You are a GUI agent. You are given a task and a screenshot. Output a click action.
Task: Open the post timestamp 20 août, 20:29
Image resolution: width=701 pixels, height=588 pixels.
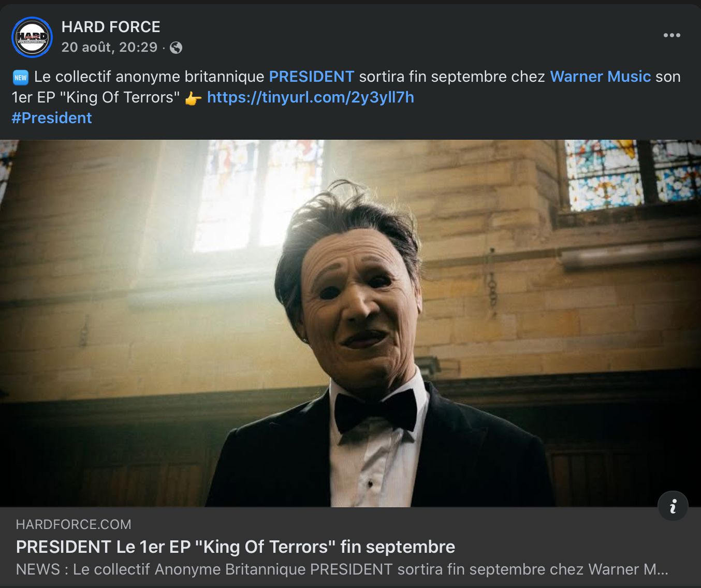(109, 48)
